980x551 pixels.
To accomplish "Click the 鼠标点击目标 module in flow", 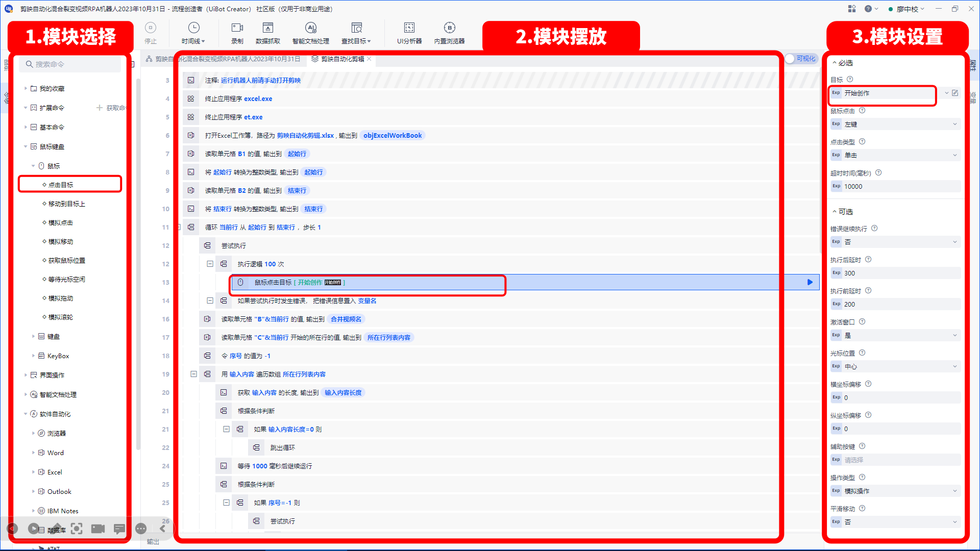I will [x=368, y=282].
